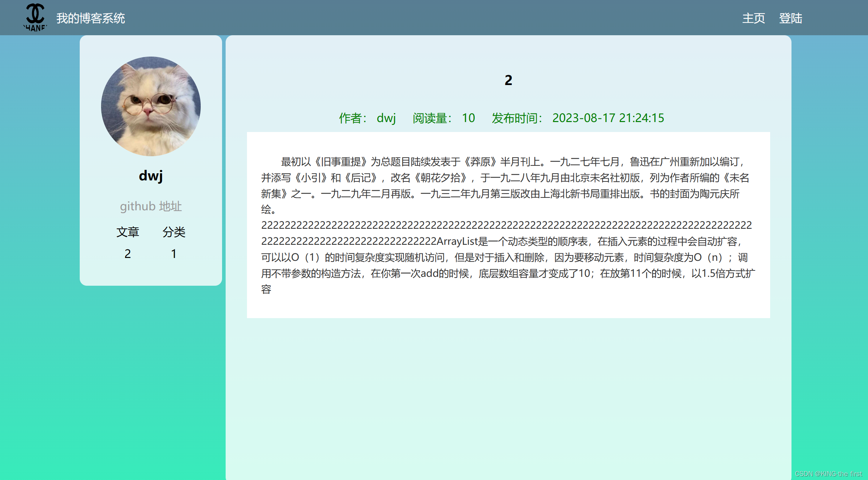868x480 pixels.
Task: Click the reading count 10
Action: click(x=468, y=118)
